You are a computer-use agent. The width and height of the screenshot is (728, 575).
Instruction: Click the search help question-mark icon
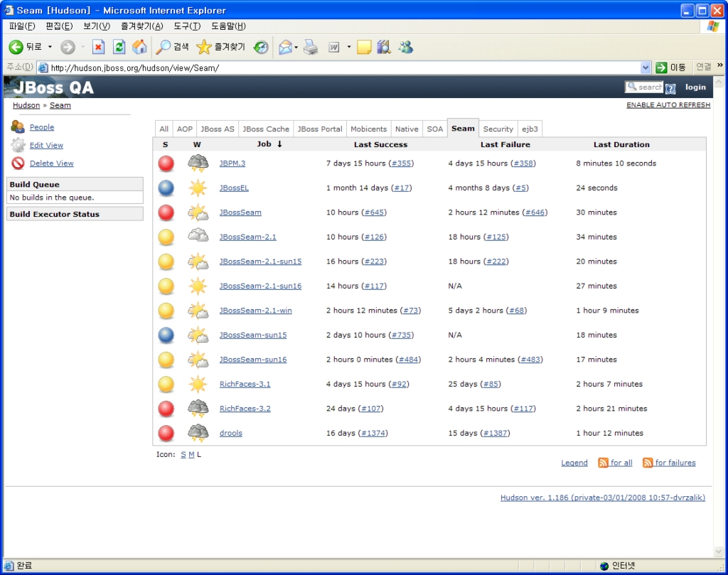[670, 88]
